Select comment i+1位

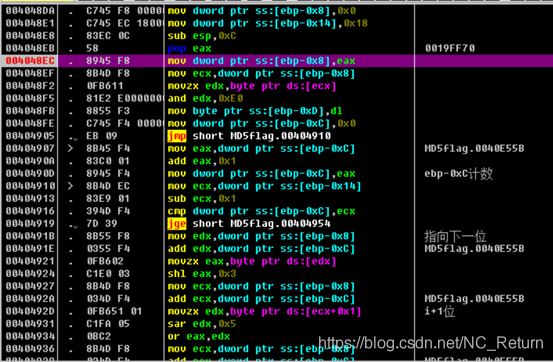pos(439,312)
